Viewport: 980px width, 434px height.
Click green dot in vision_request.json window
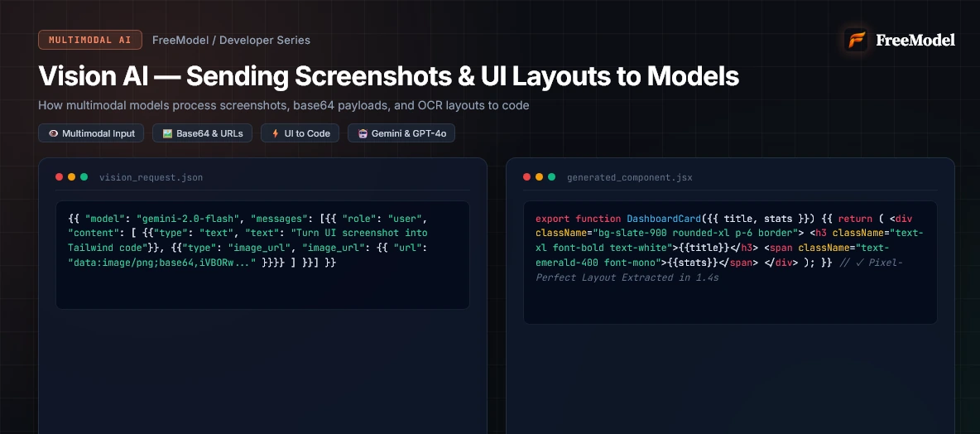click(x=84, y=177)
